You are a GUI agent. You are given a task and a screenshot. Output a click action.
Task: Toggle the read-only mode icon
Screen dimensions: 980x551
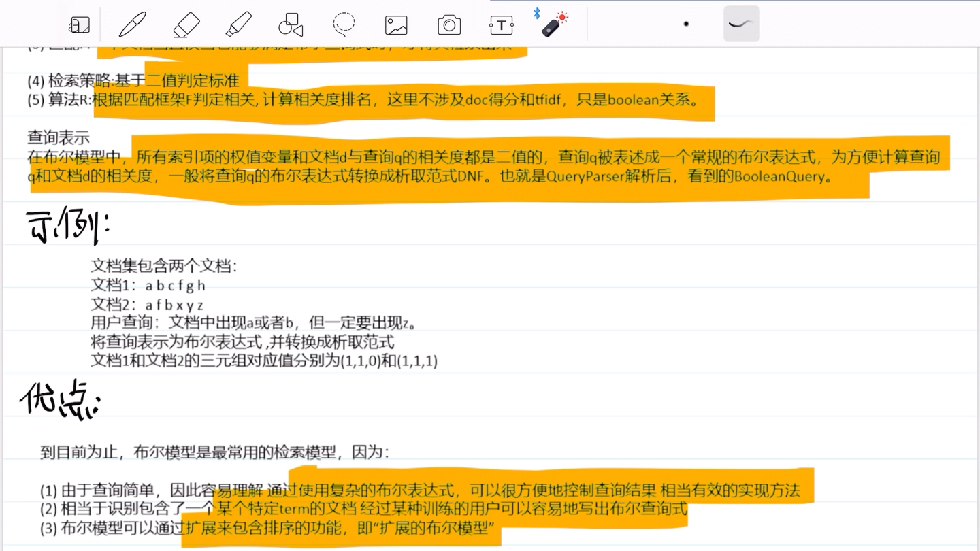pos(80,25)
